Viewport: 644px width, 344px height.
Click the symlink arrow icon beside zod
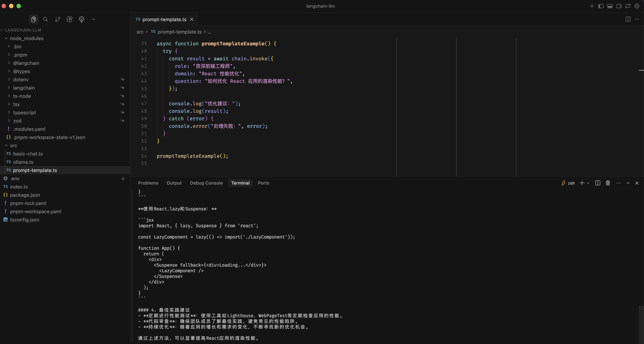tap(123, 121)
